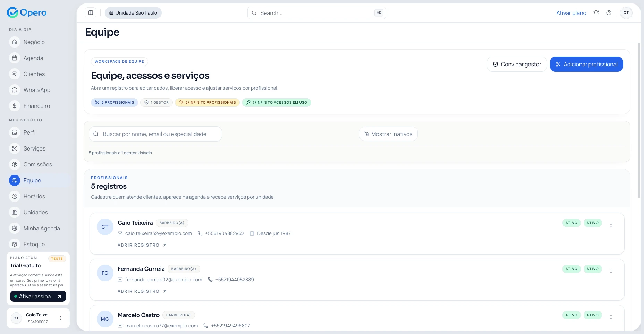Open the Comissões section
The image size is (644, 334).
[x=37, y=164]
